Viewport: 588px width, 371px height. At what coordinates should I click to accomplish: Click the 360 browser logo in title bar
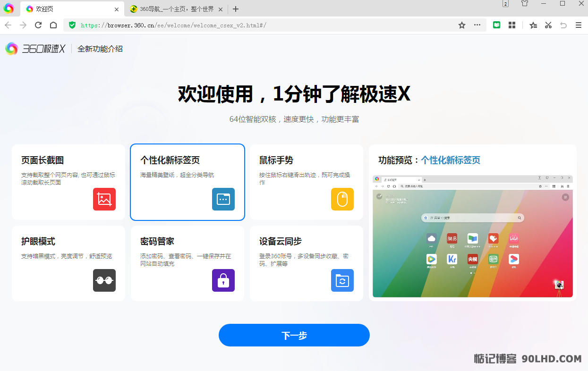coord(9,8)
